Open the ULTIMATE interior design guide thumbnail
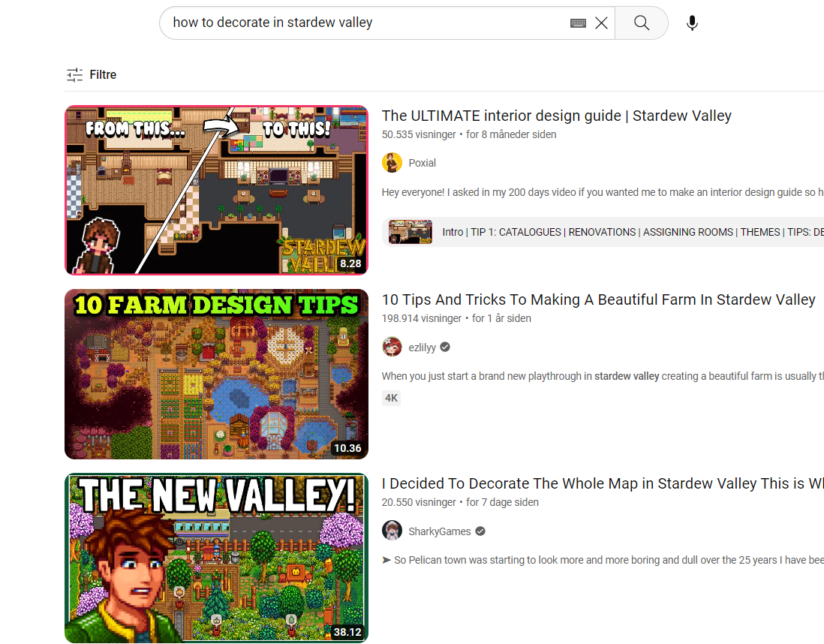Screen dimensions: 824x644 tap(216, 190)
